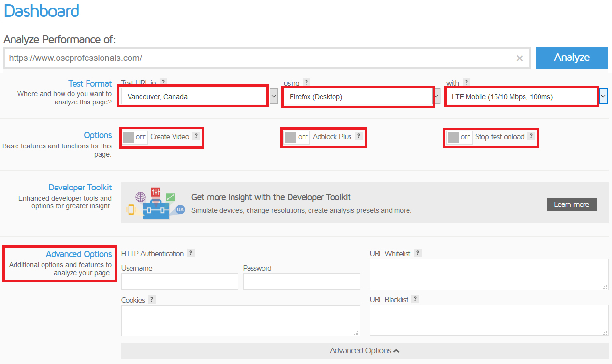Click Learn more in Developer Toolkit banner

tap(571, 204)
